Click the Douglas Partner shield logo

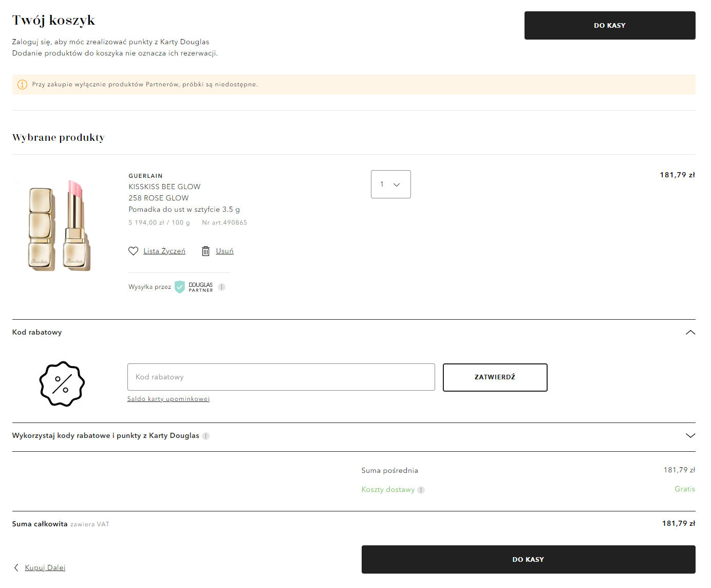[180, 287]
